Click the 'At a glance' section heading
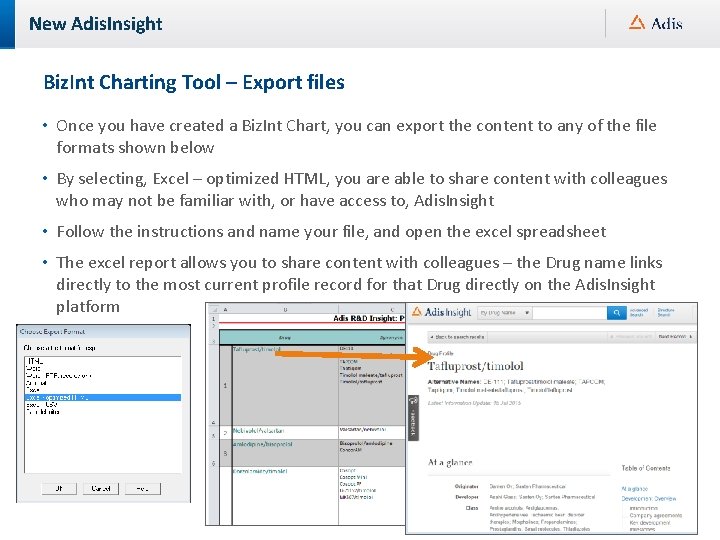Viewport: 720px width, 540px height. [x=450, y=462]
